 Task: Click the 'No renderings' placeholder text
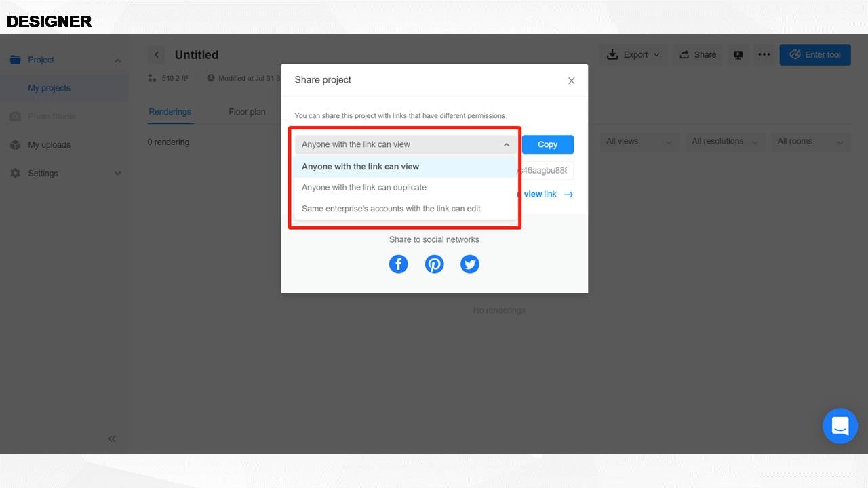pos(499,310)
